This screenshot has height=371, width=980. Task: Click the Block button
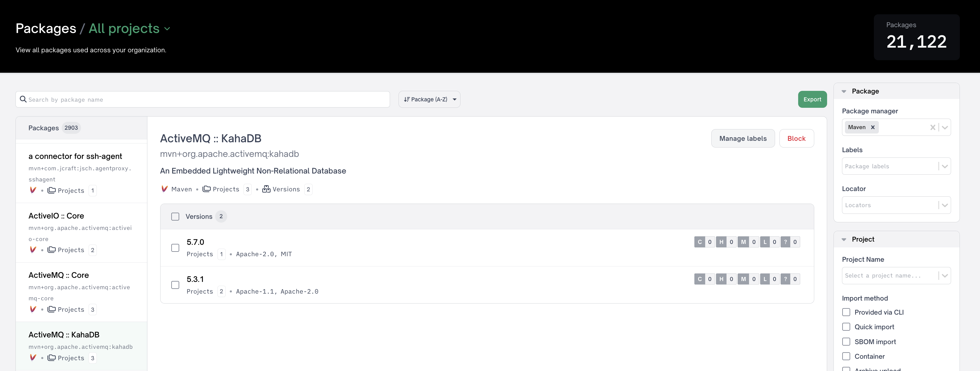tap(796, 138)
